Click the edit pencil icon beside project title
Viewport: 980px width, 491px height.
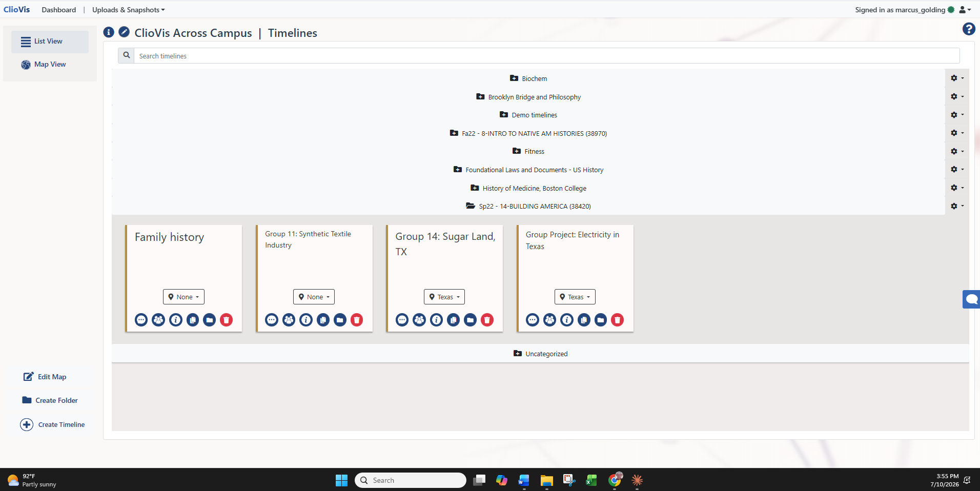124,32
